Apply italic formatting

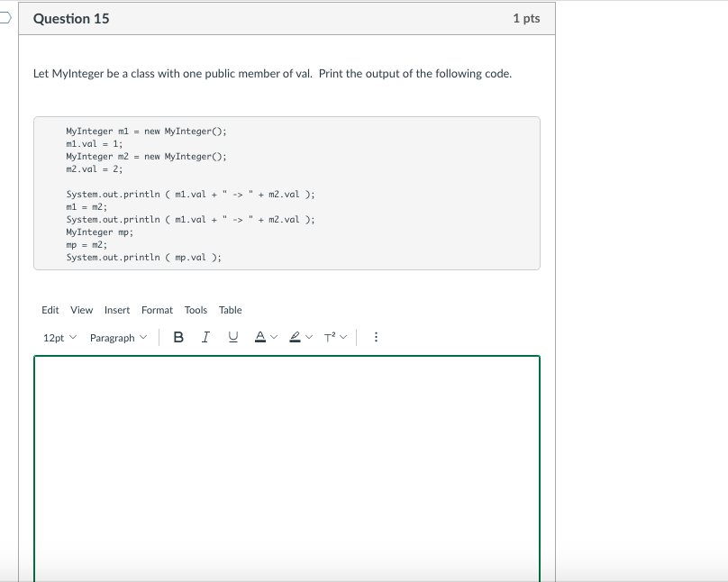(205, 336)
